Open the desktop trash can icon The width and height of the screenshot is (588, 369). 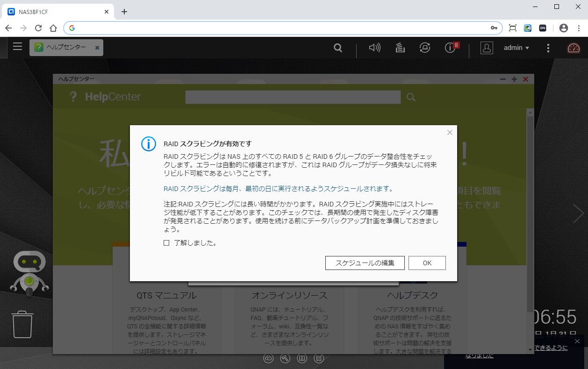point(22,324)
